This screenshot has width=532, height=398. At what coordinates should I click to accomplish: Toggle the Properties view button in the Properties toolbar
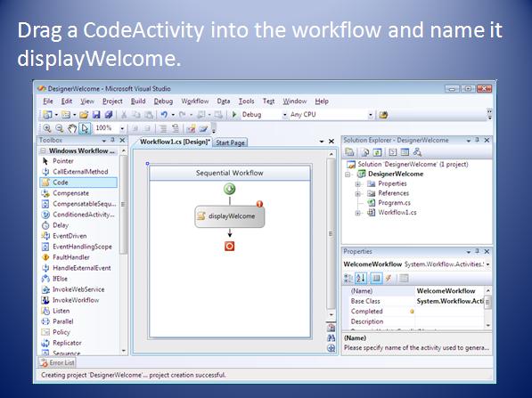coord(376,279)
